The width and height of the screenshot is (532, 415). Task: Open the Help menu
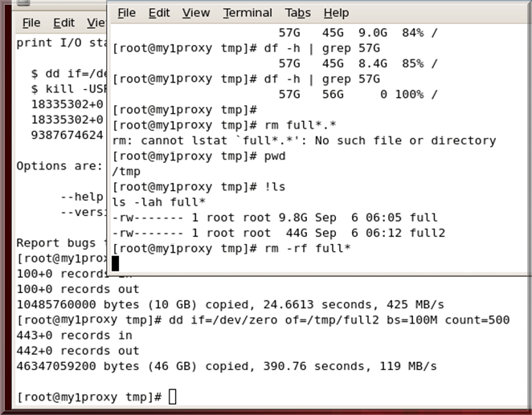336,13
